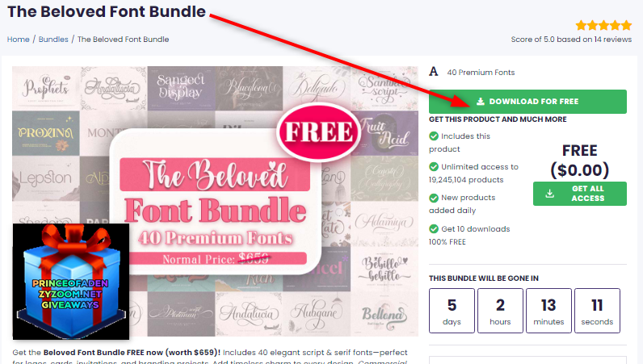
Task: Open the Bundles breadcrumb link
Action: pos(53,40)
